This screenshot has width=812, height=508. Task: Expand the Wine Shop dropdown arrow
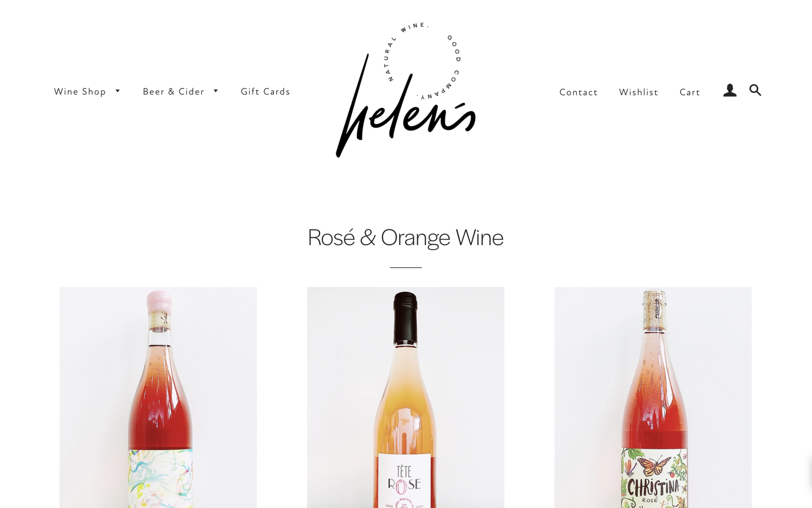(x=118, y=91)
